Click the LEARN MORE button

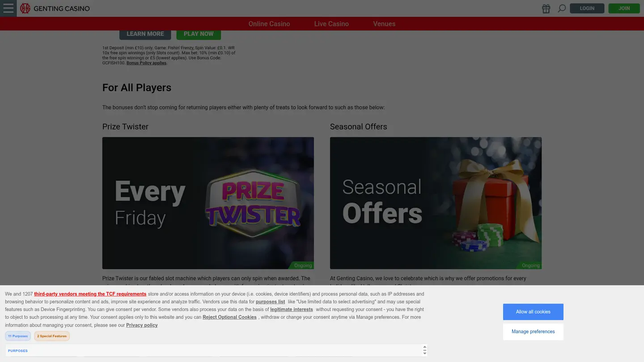(x=145, y=34)
